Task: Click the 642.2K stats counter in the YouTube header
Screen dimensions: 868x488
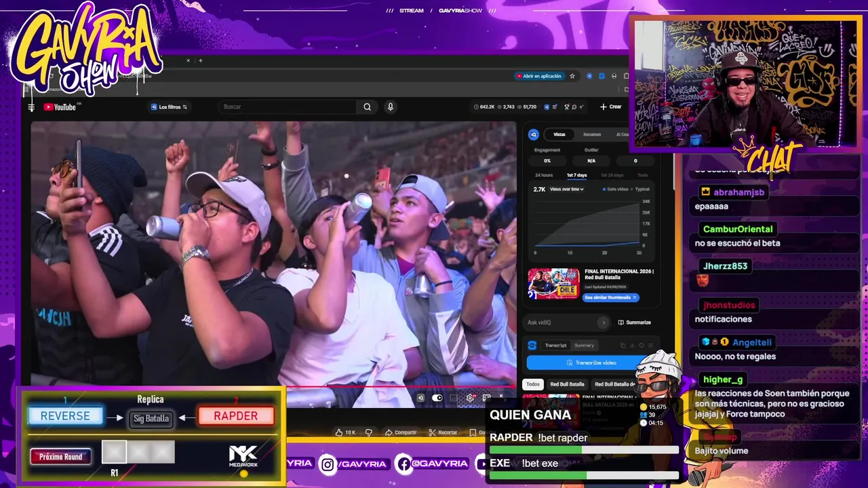Action: pyautogui.click(x=484, y=107)
